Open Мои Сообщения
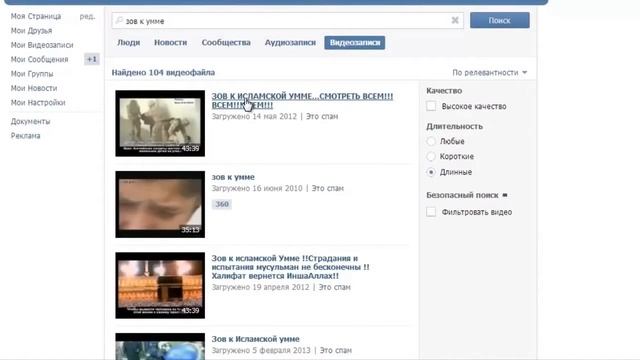Viewport: 640px width, 360px height. click(x=40, y=59)
